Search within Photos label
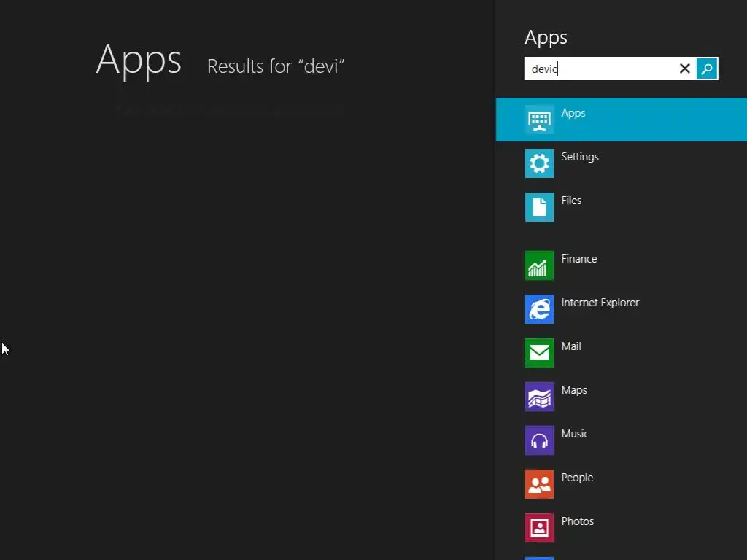The height and width of the screenshot is (560, 747). pyautogui.click(x=578, y=521)
